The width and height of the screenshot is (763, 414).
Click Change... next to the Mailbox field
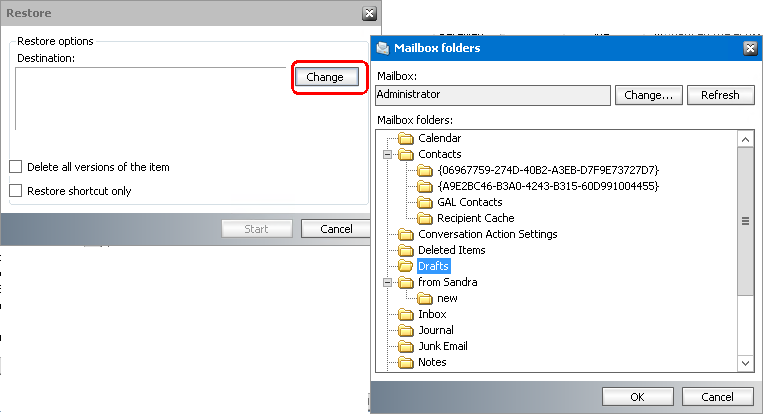649,95
